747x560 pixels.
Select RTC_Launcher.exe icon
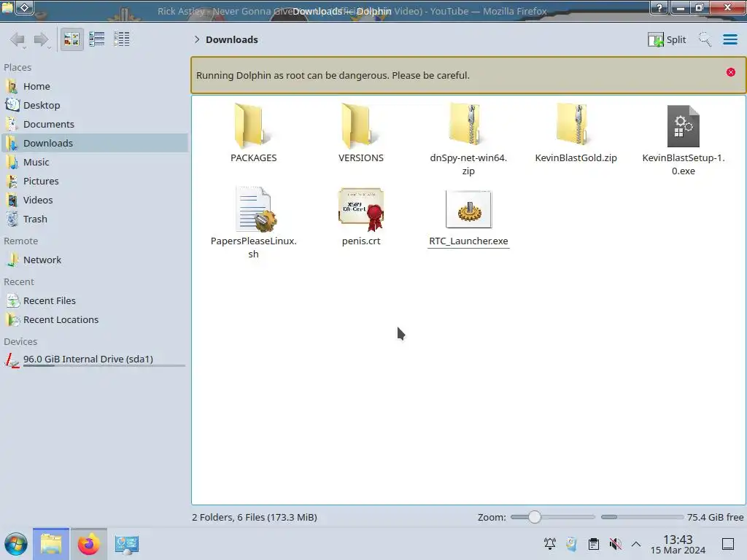coord(468,209)
